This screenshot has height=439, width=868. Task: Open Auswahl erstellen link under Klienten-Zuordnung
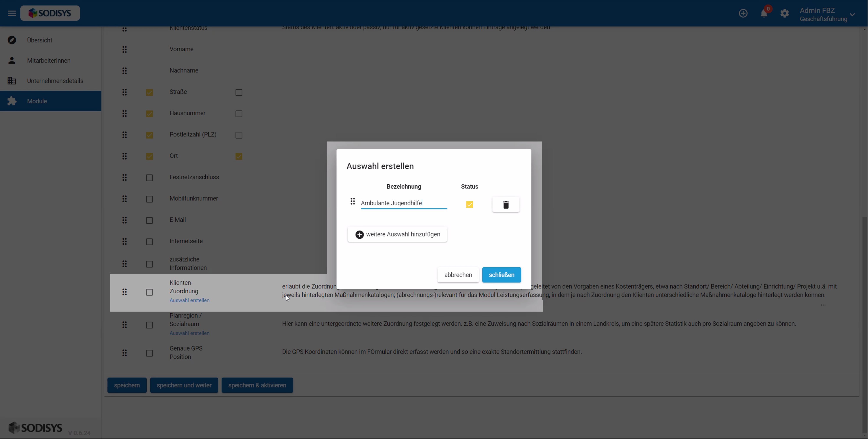pos(189,300)
